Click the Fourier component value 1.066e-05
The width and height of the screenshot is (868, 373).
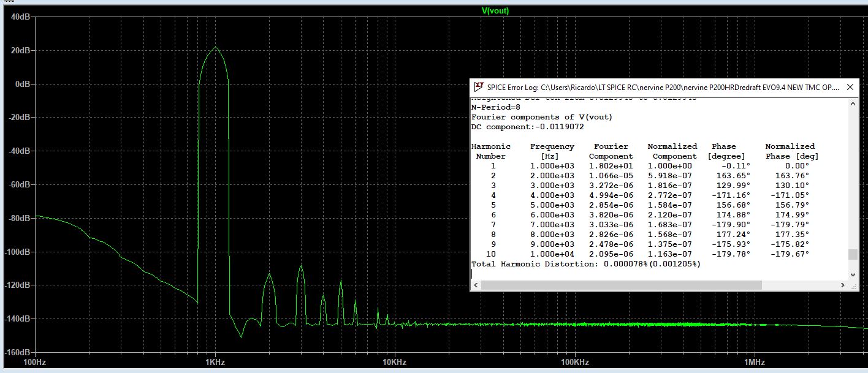click(x=611, y=176)
